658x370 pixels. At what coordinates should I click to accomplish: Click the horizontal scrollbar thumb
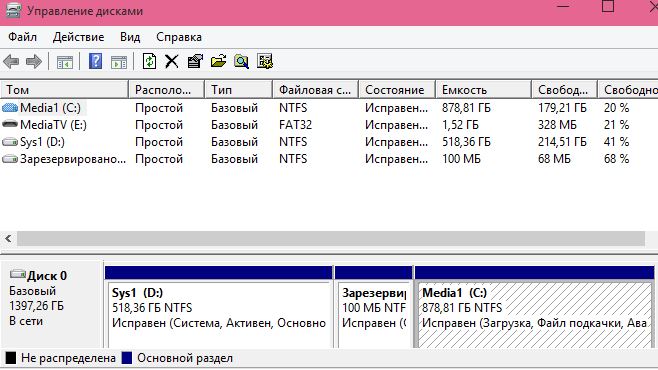click(x=331, y=239)
